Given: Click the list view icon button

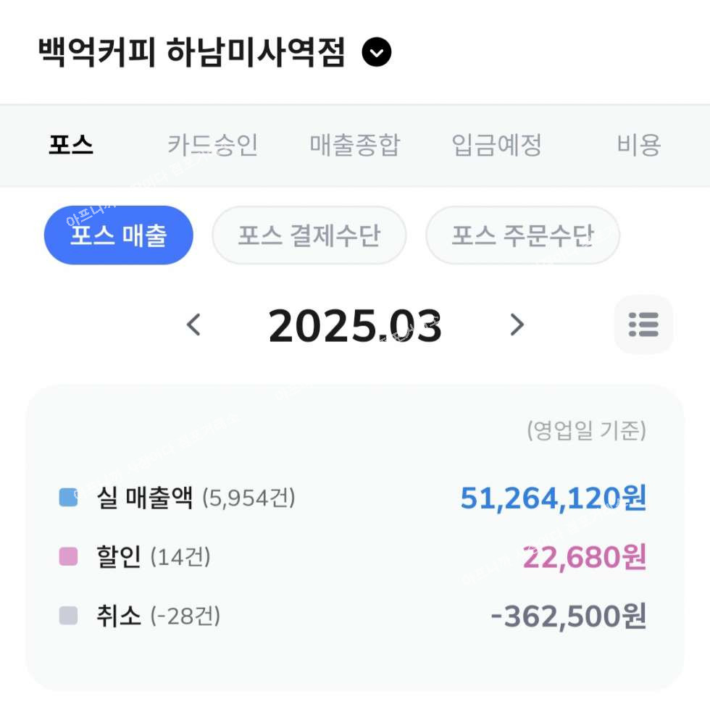Looking at the screenshot, I should click(643, 325).
